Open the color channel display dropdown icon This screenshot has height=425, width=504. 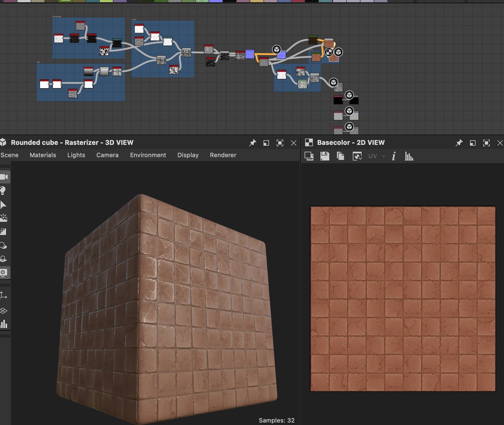pos(357,156)
